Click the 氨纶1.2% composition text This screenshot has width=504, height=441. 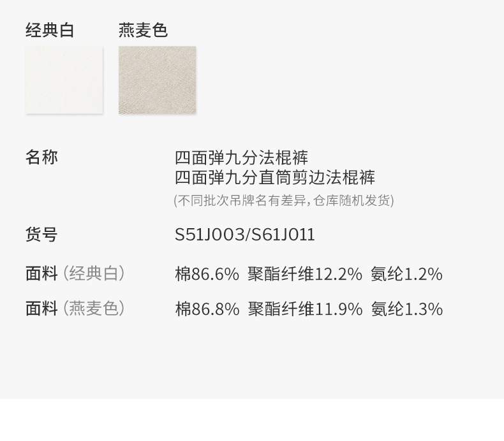[406, 274]
